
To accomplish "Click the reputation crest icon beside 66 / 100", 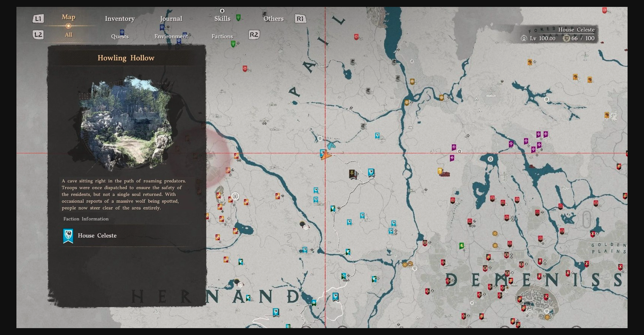I will [x=566, y=38].
